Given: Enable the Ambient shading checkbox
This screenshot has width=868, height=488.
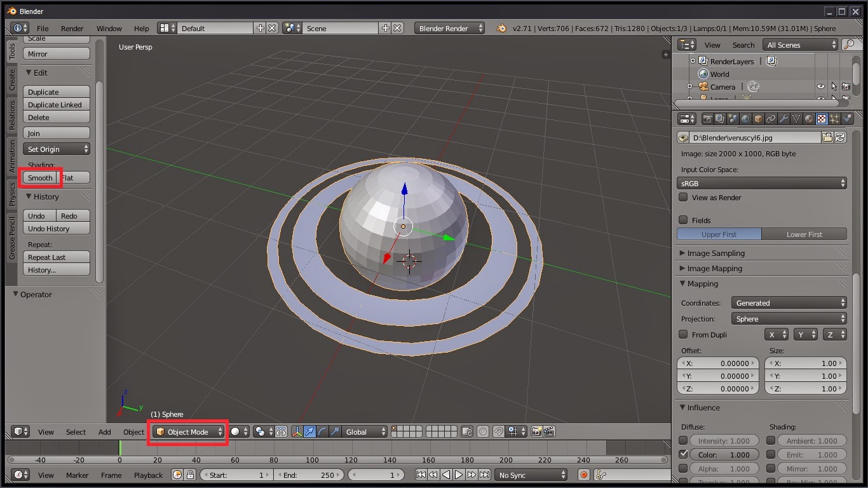Looking at the screenshot, I should (x=771, y=440).
